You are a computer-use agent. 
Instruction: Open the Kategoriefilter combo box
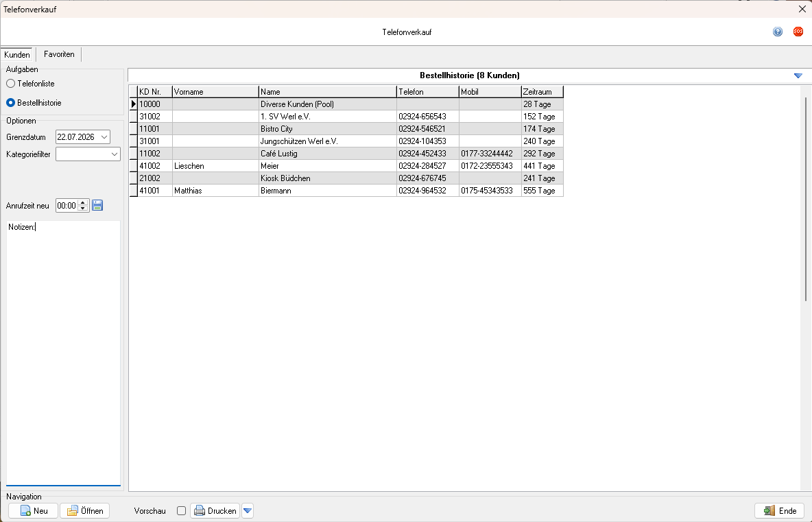(x=88, y=154)
